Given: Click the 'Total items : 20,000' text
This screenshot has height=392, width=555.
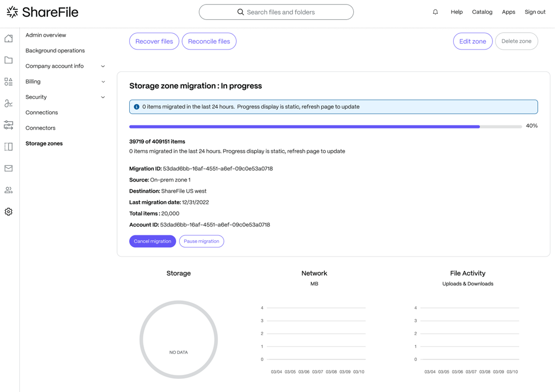Looking at the screenshot, I should point(154,214).
